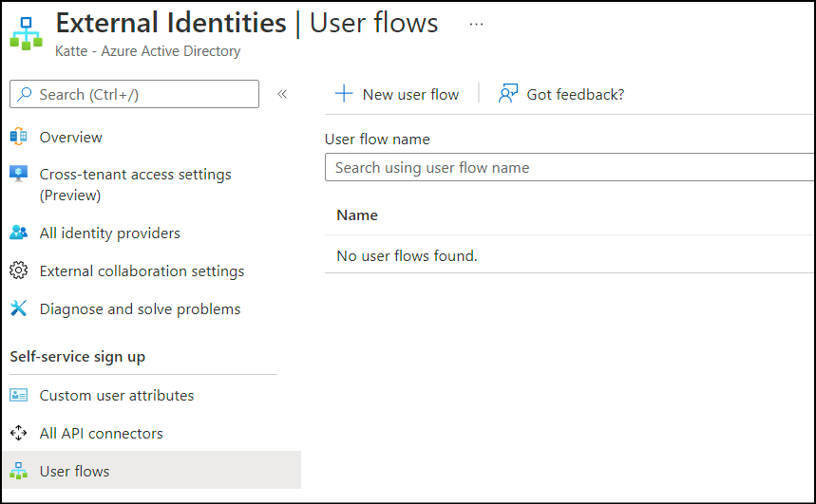Image resolution: width=816 pixels, height=504 pixels.
Task: Open External collaboration settings
Action: click(x=142, y=271)
